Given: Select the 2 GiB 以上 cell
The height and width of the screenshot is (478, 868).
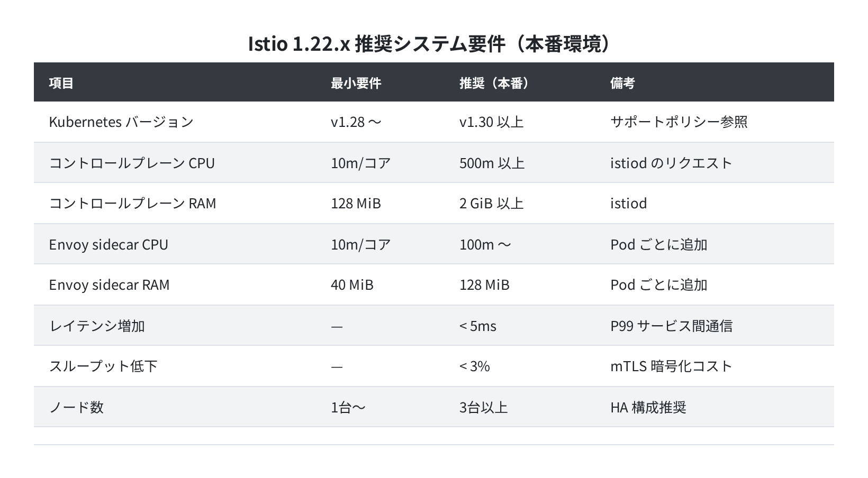Looking at the screenshot, I should [492, 204].
